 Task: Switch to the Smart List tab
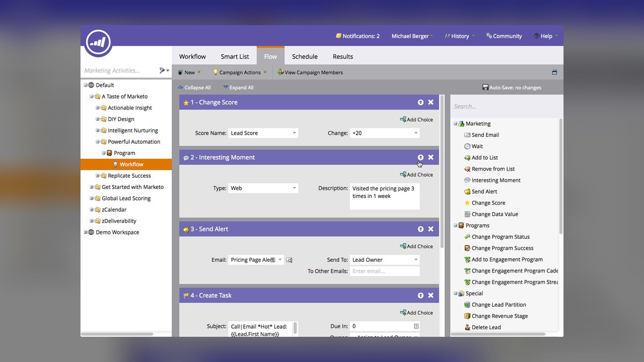pos(235,56)
